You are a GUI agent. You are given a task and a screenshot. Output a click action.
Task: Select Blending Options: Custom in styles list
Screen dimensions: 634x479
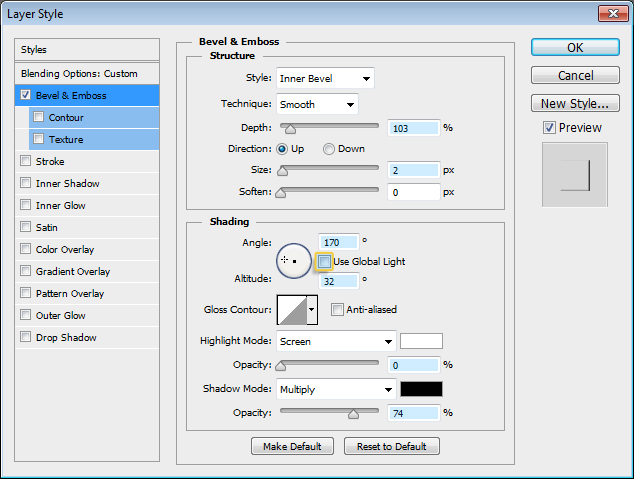click(80, 74)
